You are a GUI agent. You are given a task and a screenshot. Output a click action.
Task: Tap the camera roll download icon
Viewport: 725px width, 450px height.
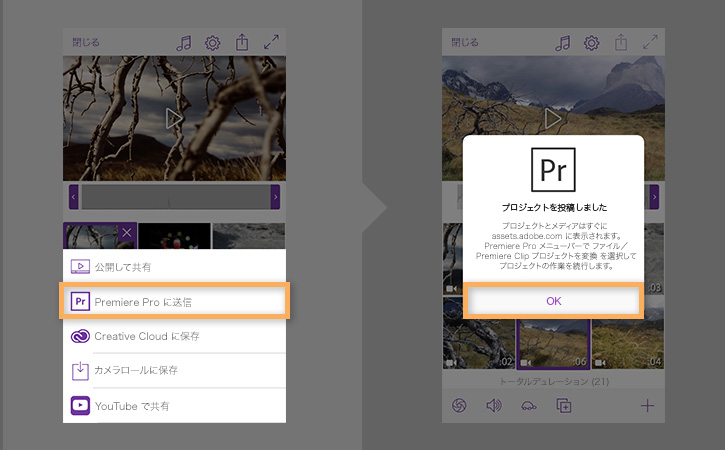pos(80,370)
